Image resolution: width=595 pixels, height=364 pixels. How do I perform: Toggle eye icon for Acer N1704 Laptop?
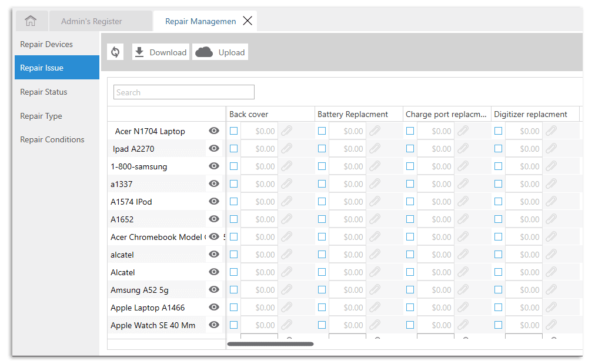214,131
